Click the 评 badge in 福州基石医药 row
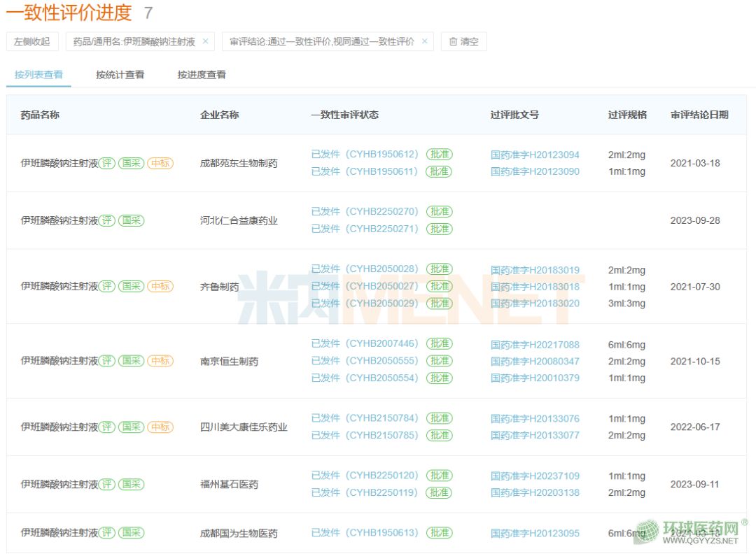 point(106,484)
